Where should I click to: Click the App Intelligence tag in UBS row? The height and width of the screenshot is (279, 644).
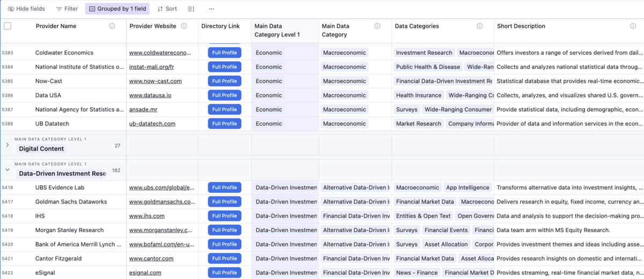467,188
